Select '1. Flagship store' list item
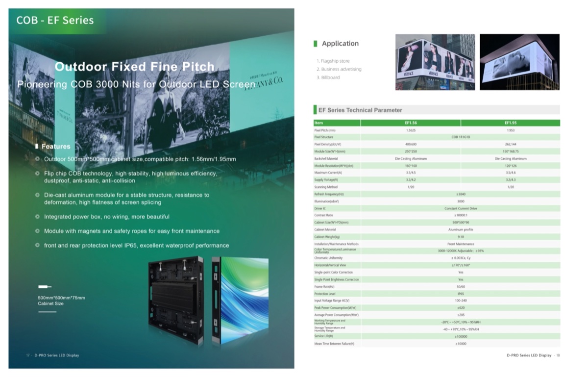 (x=333, y=61)
